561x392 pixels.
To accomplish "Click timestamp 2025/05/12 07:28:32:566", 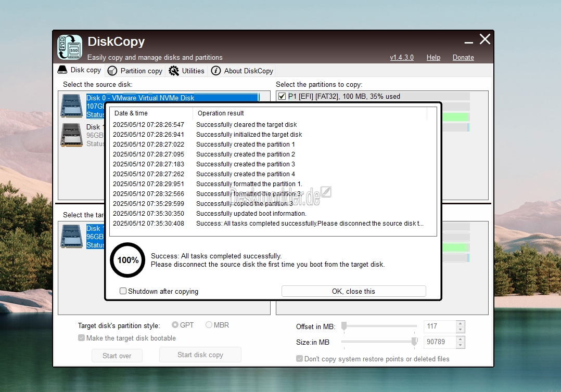I will pyautogui.click(x=148, y=194).
